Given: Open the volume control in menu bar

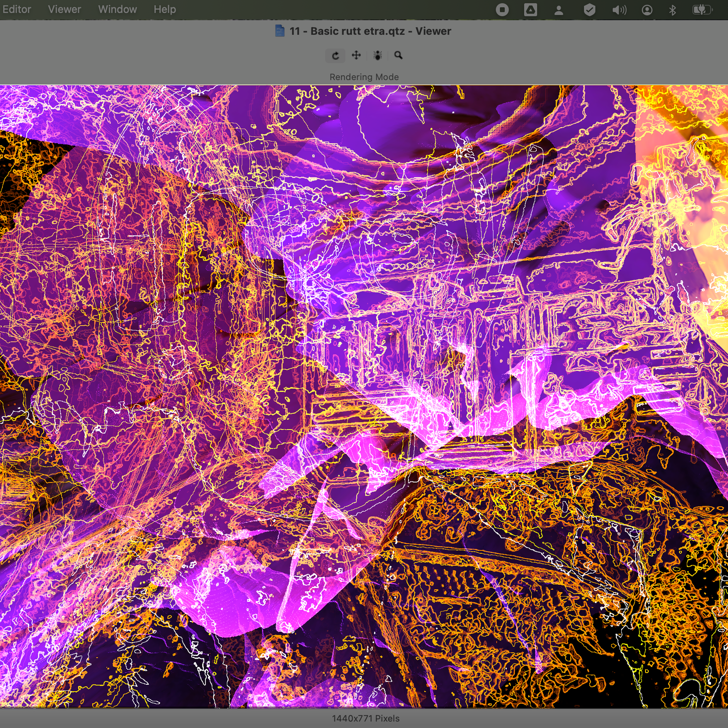Looking at the screenshot, I should click(619, 10).
